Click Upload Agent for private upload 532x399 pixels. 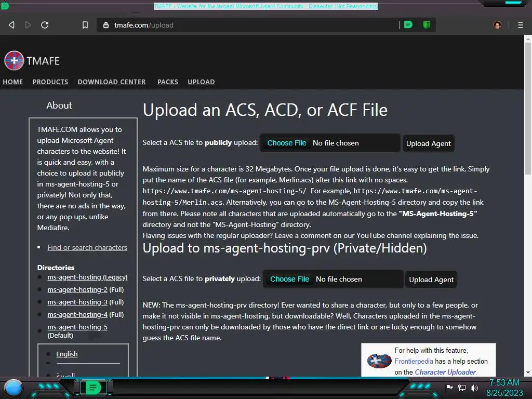[431, 280]
